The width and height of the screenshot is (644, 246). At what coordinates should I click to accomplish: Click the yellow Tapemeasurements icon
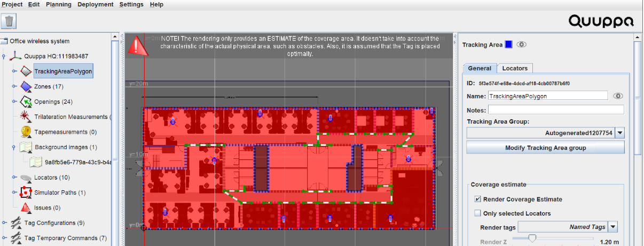click(x=26, y=132)
